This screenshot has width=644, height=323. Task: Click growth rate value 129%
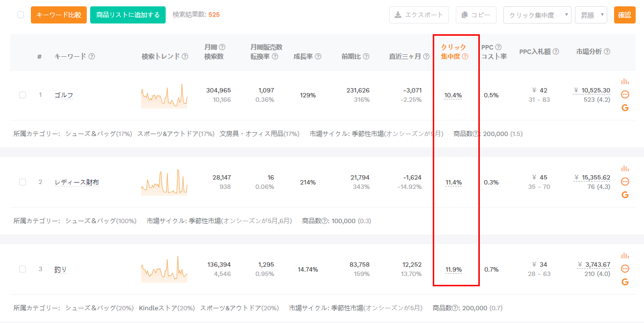pyautogui.click(x=308, y=95)
